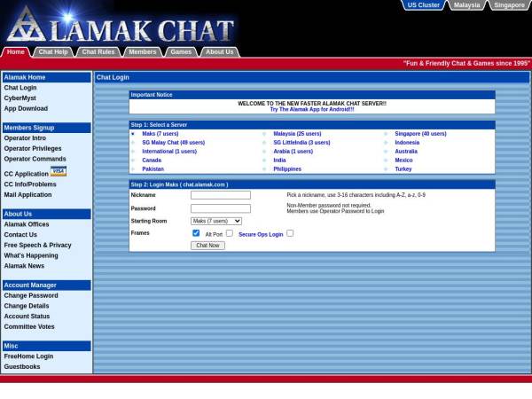
Task: Uncheck the Frames checkbox
Action: [196, 233]
